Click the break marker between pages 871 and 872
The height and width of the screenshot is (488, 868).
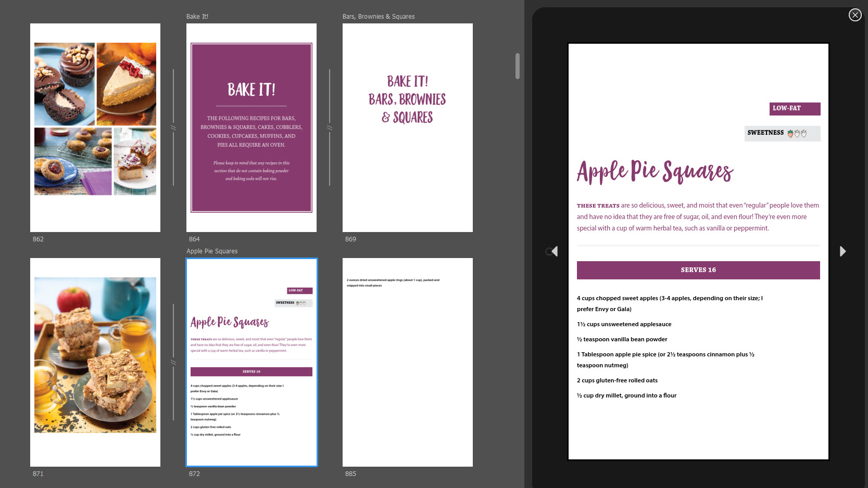[173, 363]
